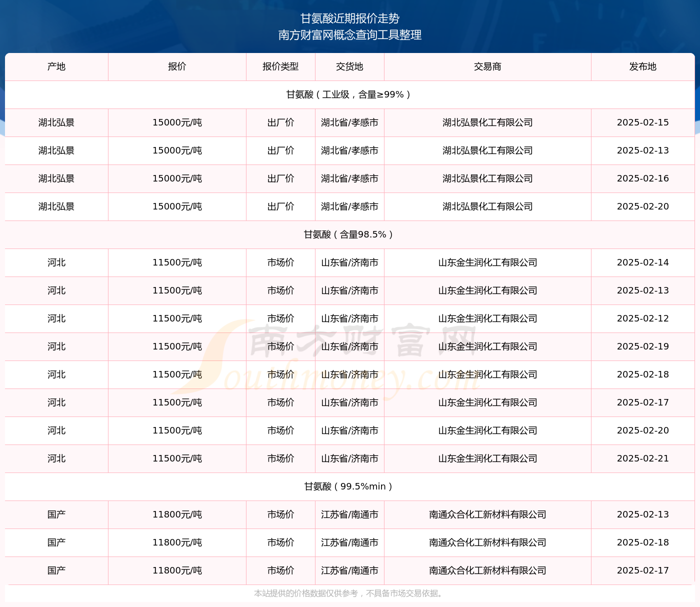Click the 交易商 column header
Screen dimensions: 700x607
(487, 66)
